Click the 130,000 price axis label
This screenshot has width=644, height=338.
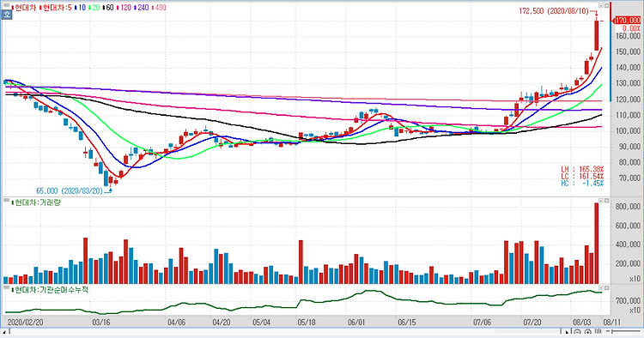point(628,83)
